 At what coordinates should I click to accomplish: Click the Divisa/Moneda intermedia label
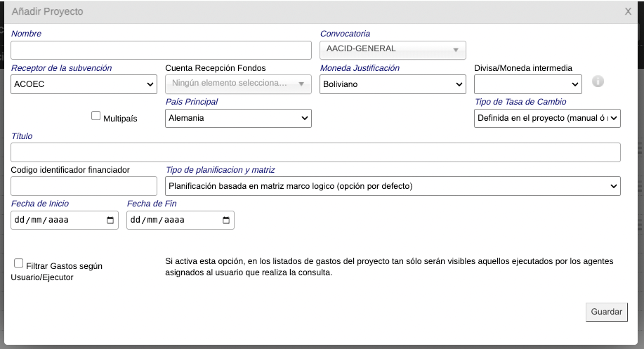pos(523,68)
